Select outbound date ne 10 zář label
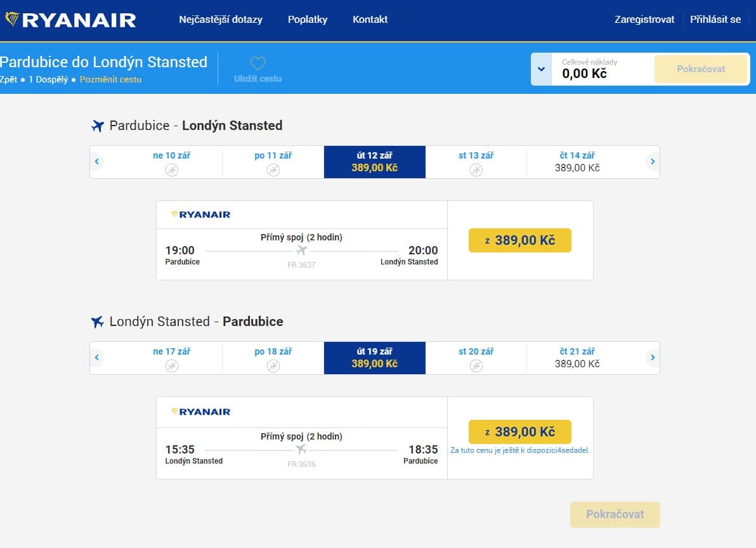The image size is (756, 548). pos(172,155)
